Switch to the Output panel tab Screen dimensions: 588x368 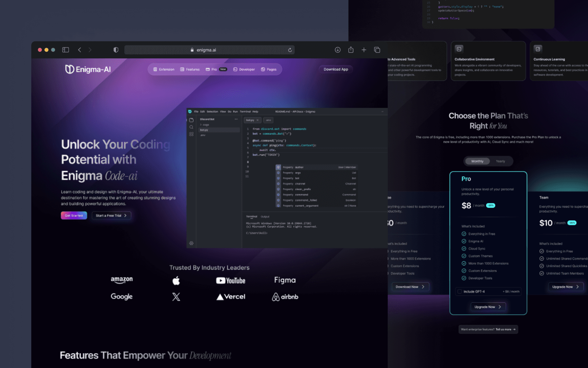[x=265, y=217]
